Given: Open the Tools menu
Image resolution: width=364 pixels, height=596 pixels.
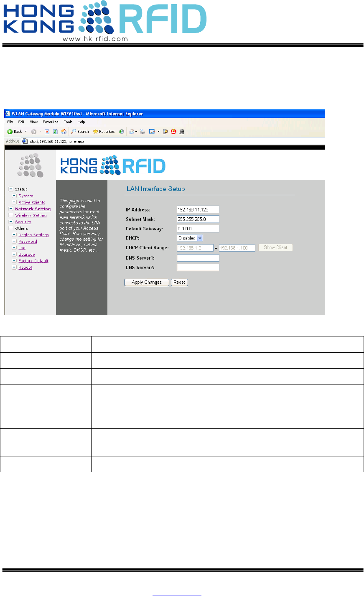Looking at the screenshot, I should [x=68, y=122].
